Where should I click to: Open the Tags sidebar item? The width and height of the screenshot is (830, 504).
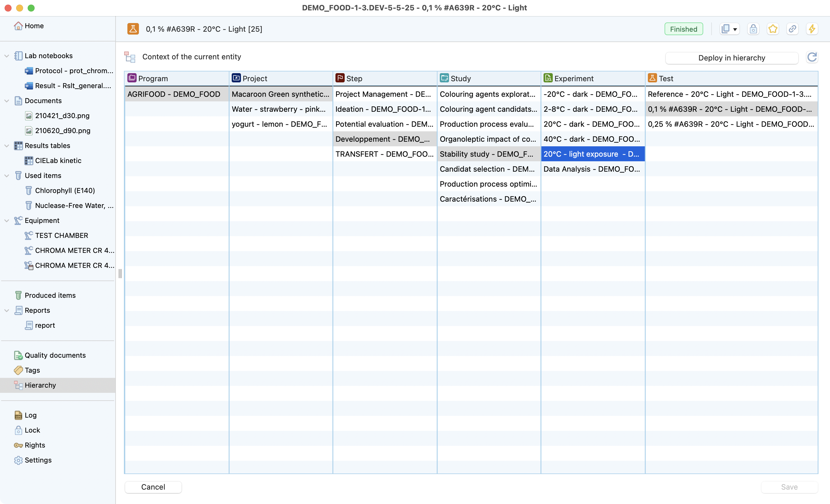click(32, 370)
